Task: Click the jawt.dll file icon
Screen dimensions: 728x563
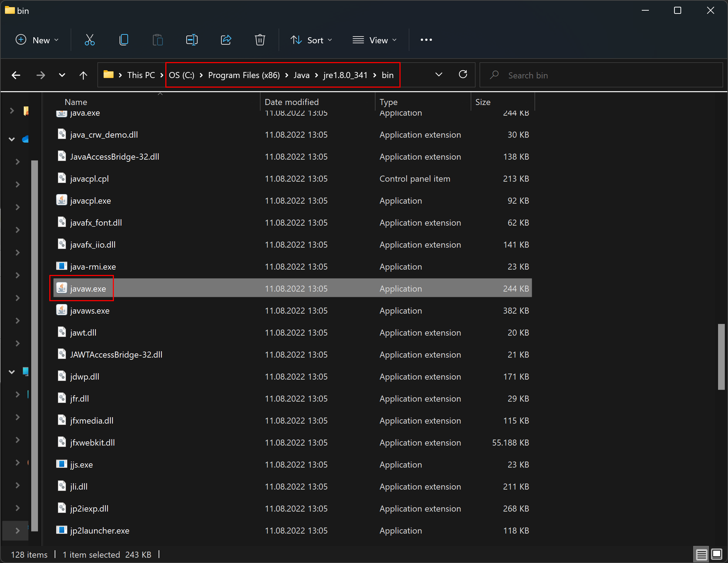Action: 62,332
